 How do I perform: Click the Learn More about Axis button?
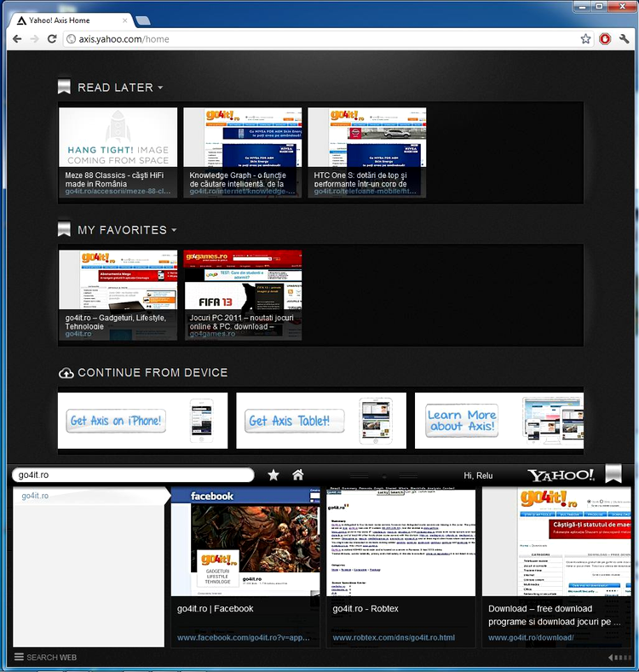click(x=462, y=421)
